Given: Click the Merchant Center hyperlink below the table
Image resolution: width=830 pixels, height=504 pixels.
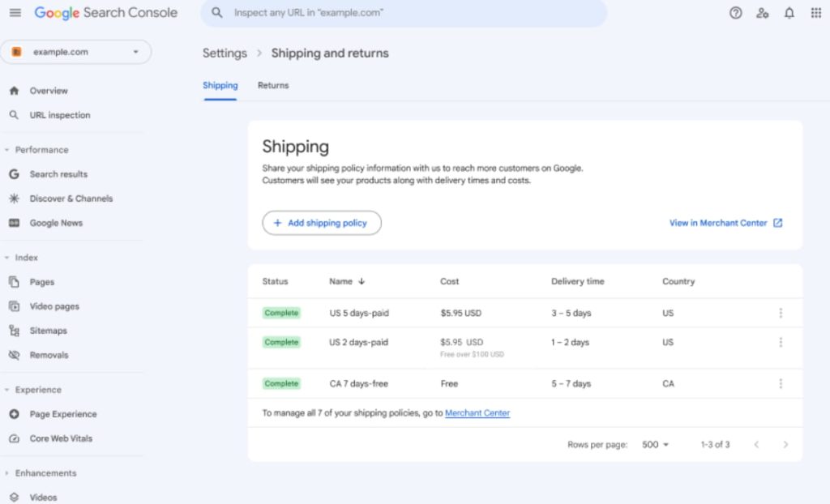Looking at the screenshot, I should point(477,413).
